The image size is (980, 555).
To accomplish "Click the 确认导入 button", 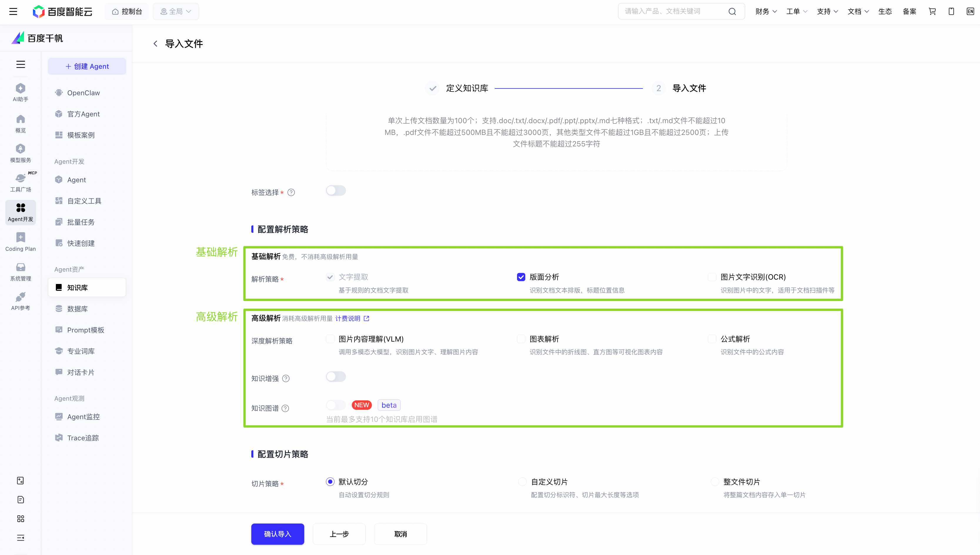I will 277,534.
